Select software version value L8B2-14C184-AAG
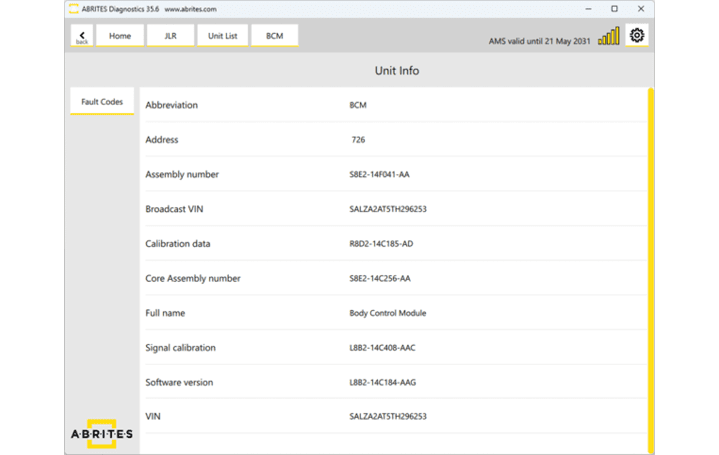 click(x=382, y=383)
